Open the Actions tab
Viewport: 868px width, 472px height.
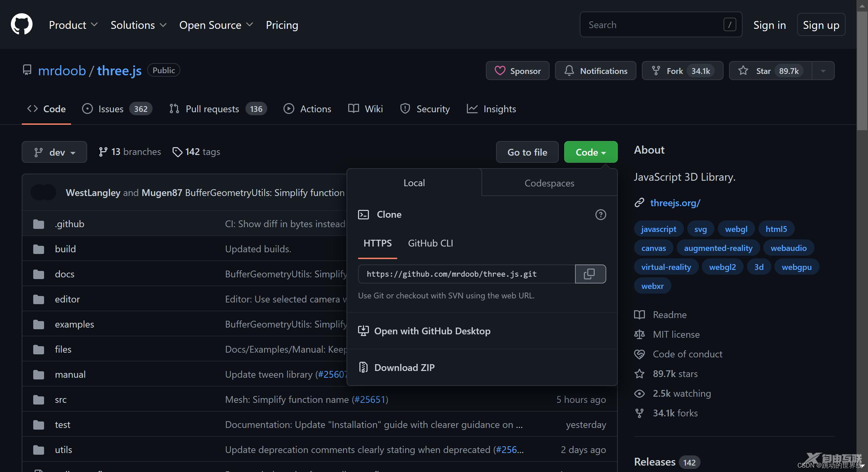pyautogui.click(x=307, y=109)
